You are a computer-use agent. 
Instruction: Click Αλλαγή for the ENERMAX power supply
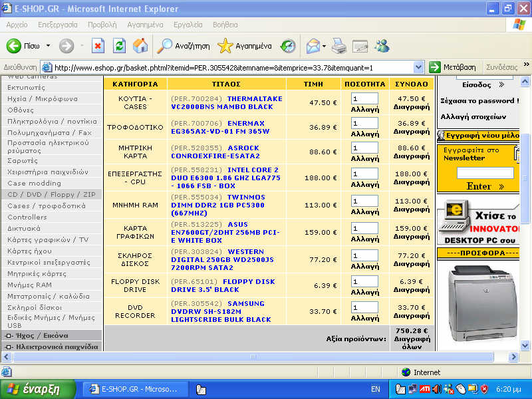tap(365, 134)
